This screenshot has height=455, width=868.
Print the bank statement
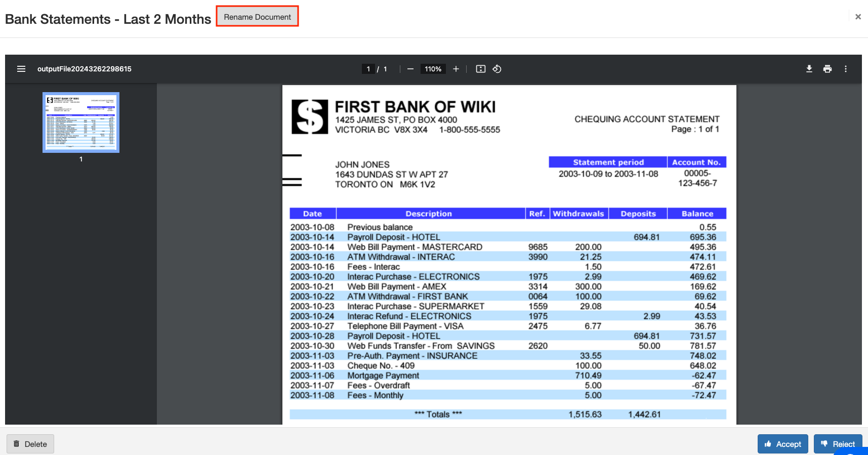[828, 69]
